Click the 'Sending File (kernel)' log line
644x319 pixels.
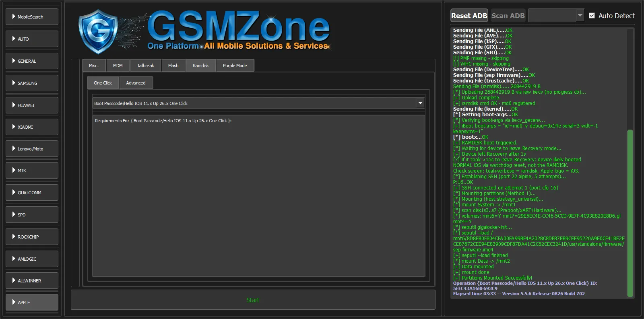pos(485,109)
